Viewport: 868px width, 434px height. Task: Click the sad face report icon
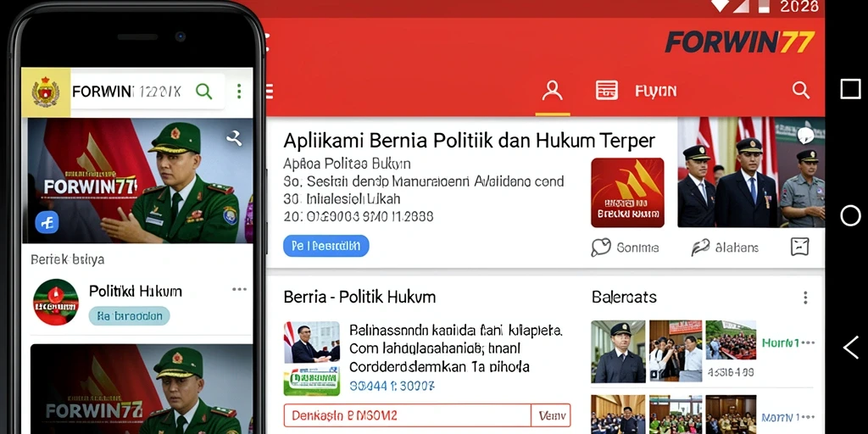pos(800,247)
